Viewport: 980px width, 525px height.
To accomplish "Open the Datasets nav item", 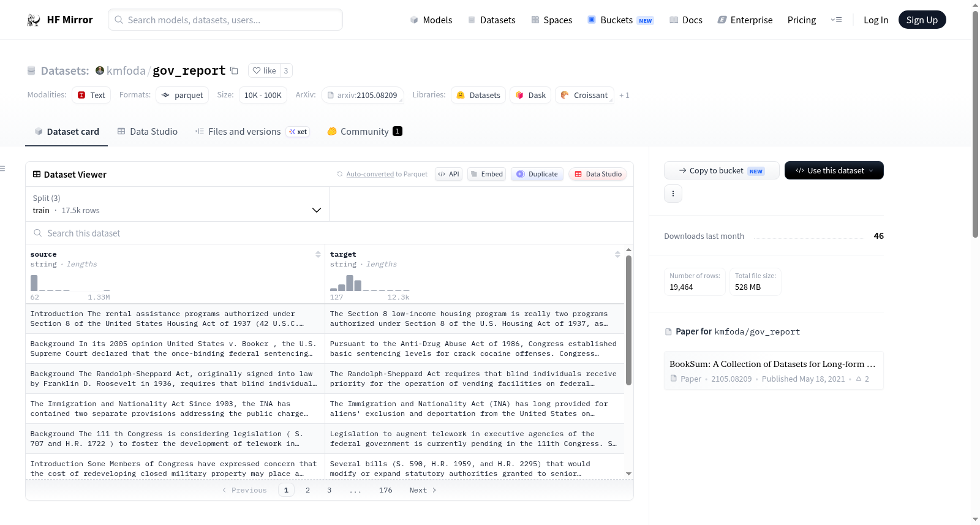I will tap(492, 20).
